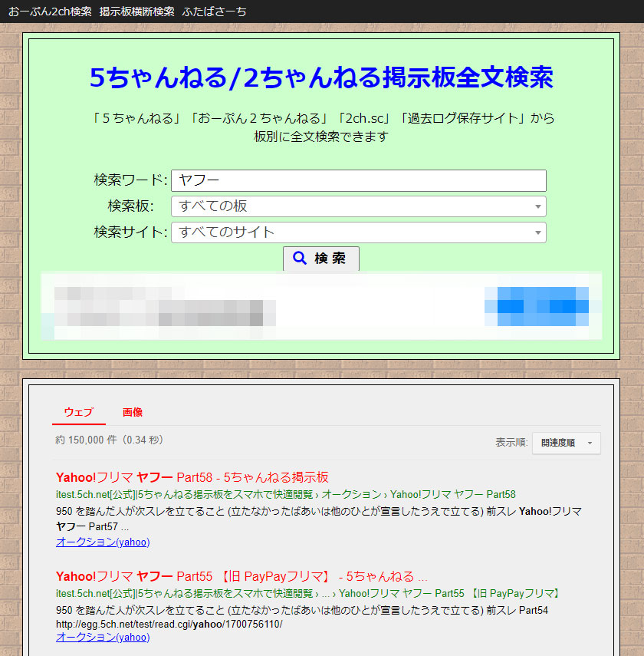The height and width of the screenshot is (656, 644).
Task: Open the おーぷん2ch検索 navigation link
Action: coord(50,12)
